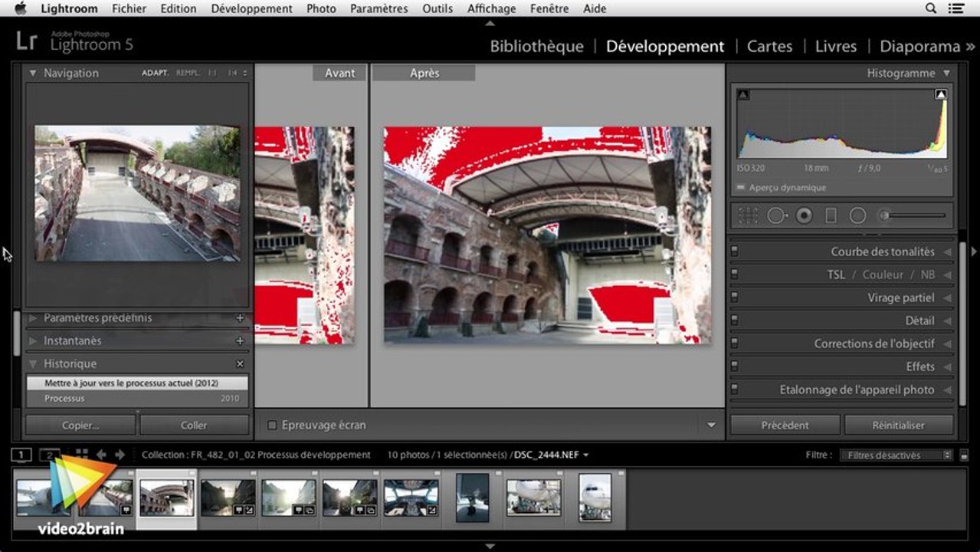Open Spotlight search in menu bar
This screenshot has height=552, width=980.
pyautogui.click(x=931, y=8)
